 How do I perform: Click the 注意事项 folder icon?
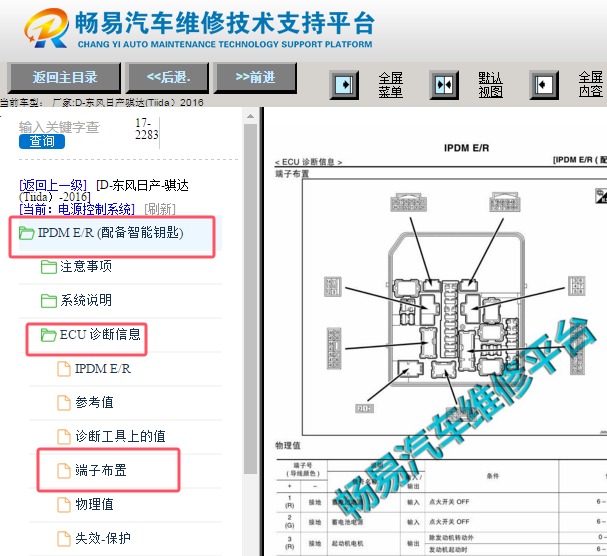pos(49,267)
